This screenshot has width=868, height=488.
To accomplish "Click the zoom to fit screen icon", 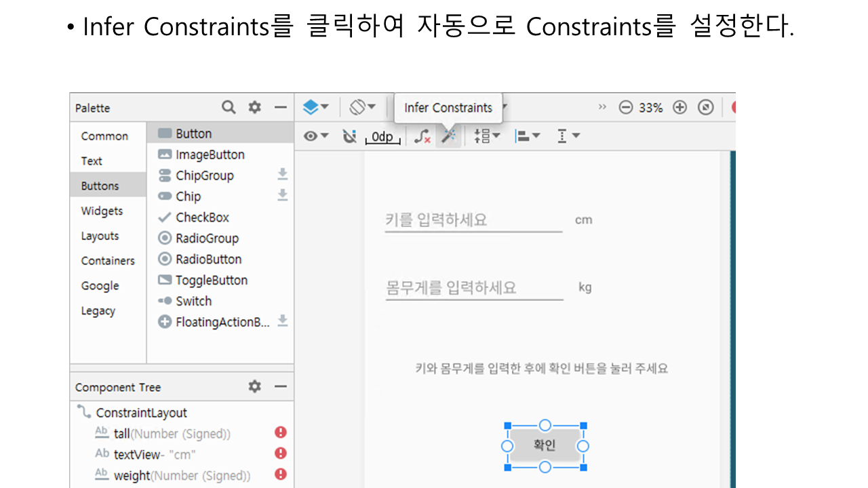I will tap(706, 108).
